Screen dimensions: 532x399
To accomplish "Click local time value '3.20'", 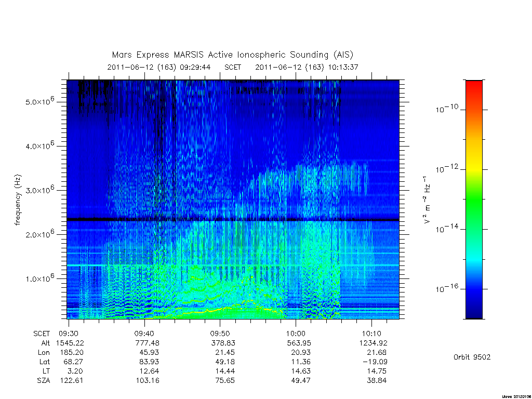I will click(x=75, y=371).
